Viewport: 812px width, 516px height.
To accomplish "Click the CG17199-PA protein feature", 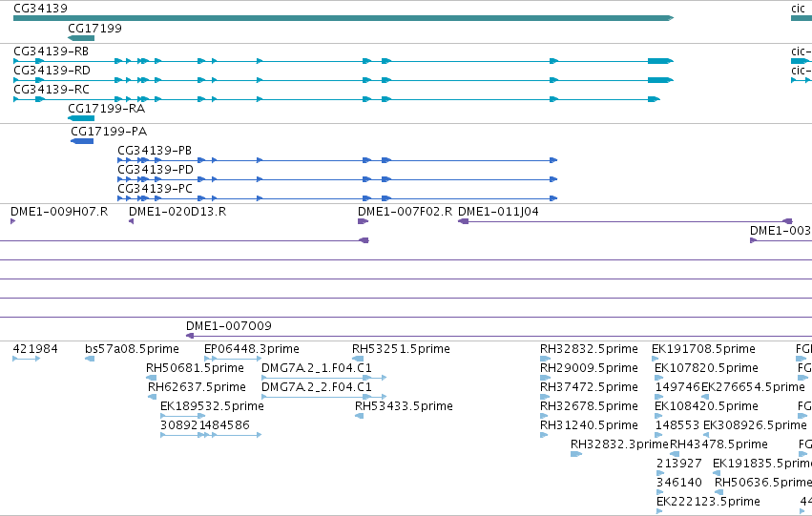I will click(x=82, y=141).
